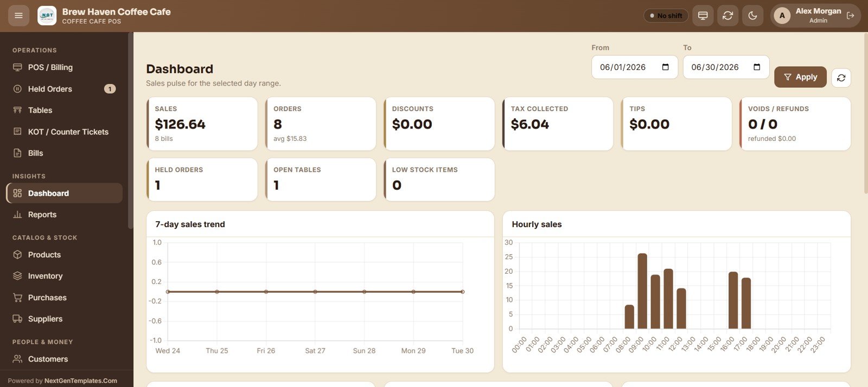Click the Bills document icon
868x387 pixels.
(x=17, y=153)
